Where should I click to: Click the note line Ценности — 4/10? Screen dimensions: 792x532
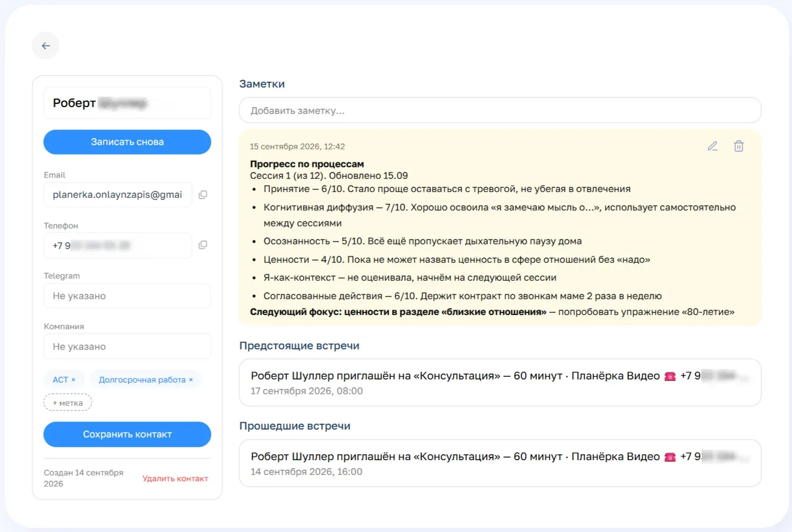pos(457,260)
